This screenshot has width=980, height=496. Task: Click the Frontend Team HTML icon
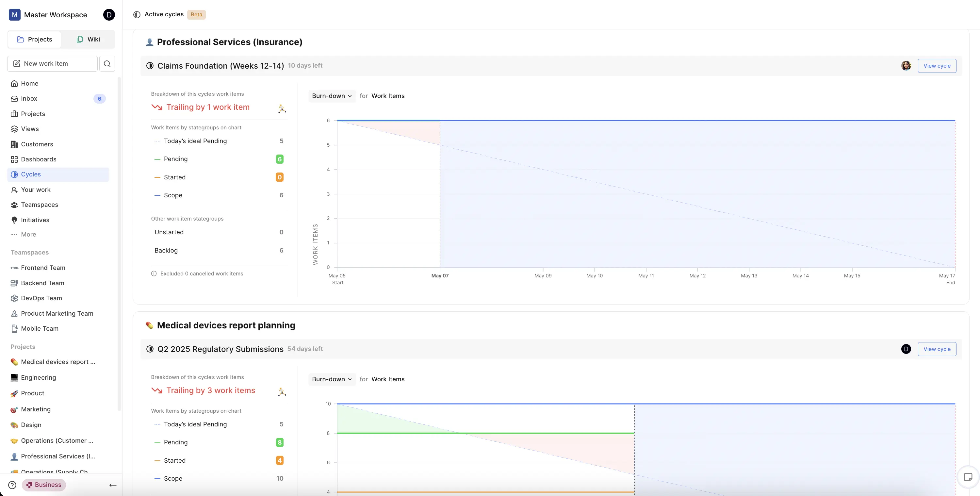[x=14, y=268]
